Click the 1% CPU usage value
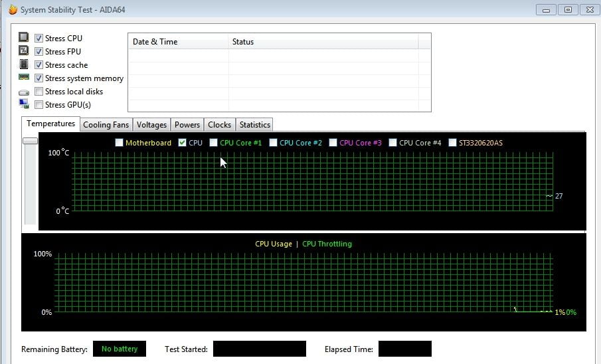The height and width of the screenshot is (364, 601). point(560,312)
